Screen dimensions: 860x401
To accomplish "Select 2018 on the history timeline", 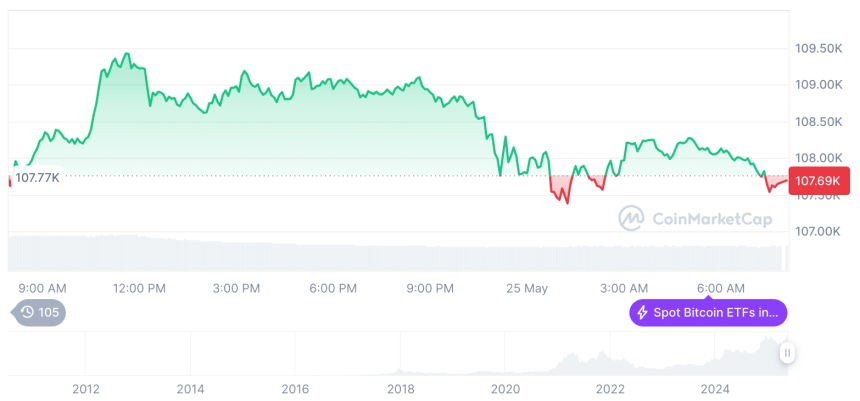I will [400, 388].
